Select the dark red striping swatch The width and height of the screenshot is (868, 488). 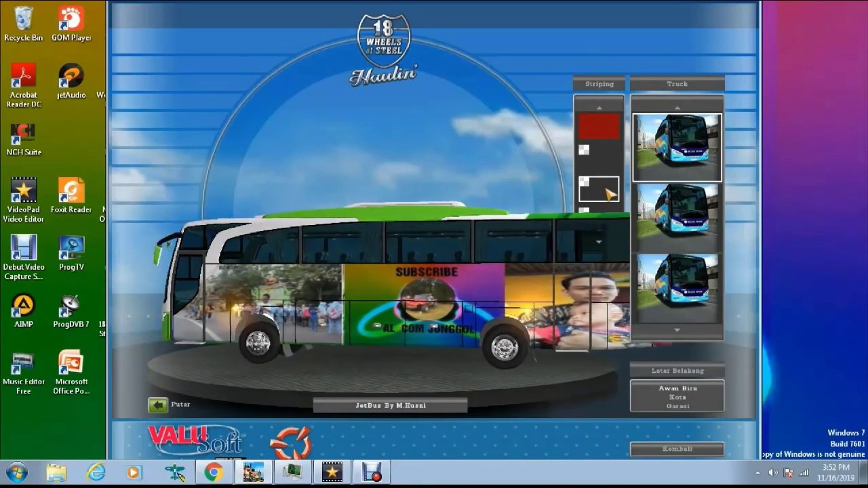tap(599, 127)
